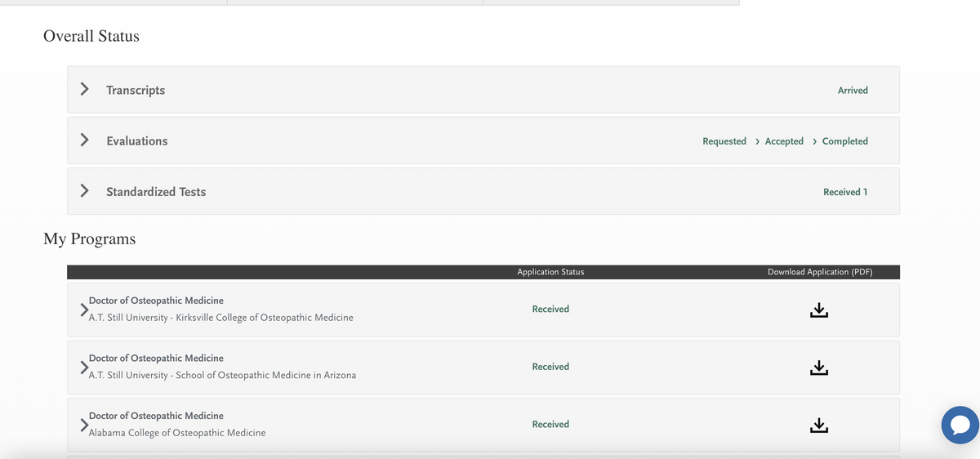Viewport: 980px width, 459px height.
Task: Expand the Alabama College program row chevron
Action: tap(83, 425)
